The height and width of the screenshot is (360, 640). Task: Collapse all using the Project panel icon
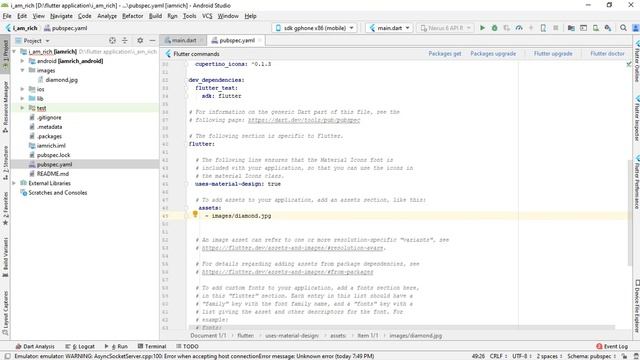pos(125,40)
